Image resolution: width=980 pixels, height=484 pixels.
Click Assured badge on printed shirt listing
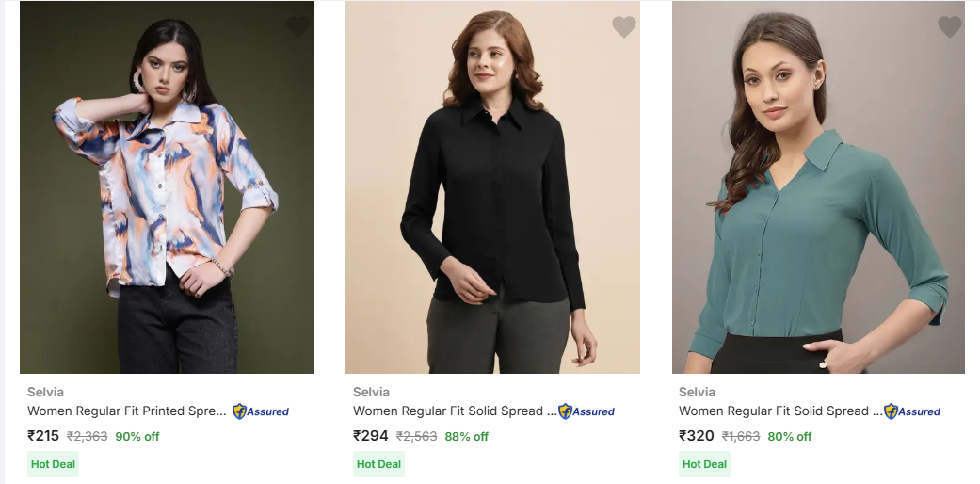[x=261, y=411]
